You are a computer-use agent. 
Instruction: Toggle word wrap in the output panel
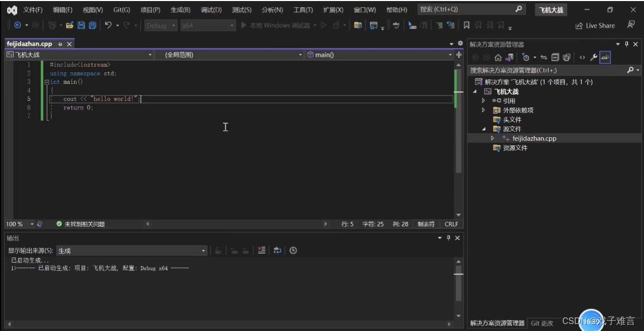[x=277, y=250]
